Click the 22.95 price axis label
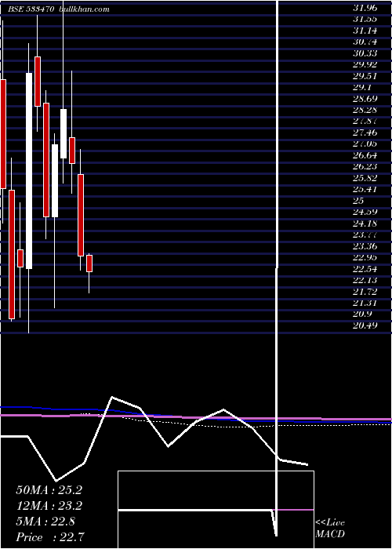 [x=365, y=258]
